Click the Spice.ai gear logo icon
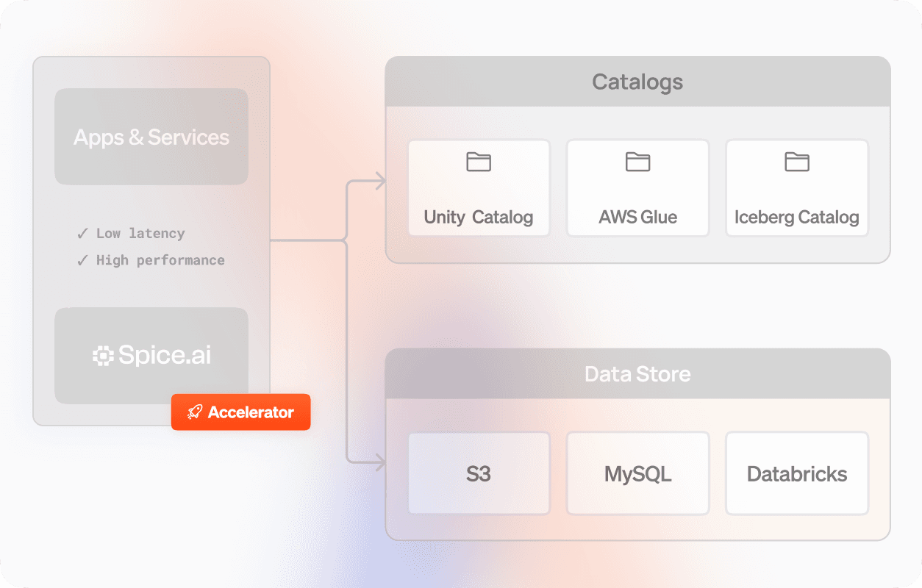 tap(101, 356)
